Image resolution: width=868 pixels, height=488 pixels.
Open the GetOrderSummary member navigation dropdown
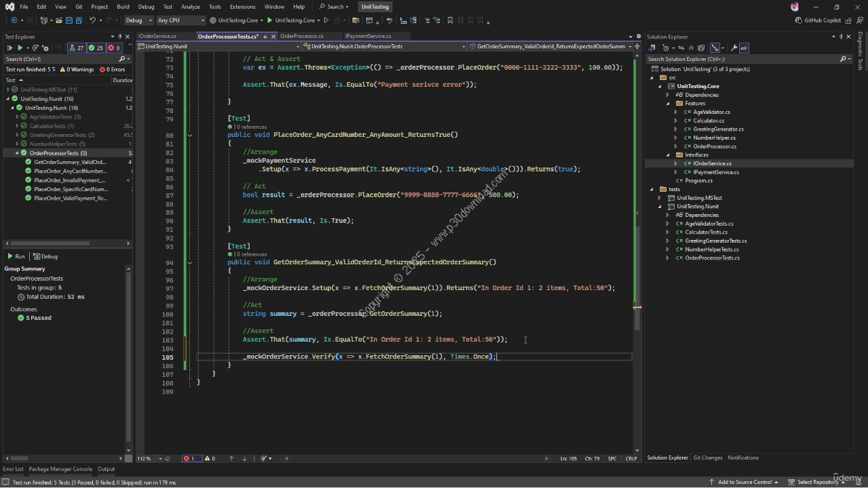tap(551, 47)
